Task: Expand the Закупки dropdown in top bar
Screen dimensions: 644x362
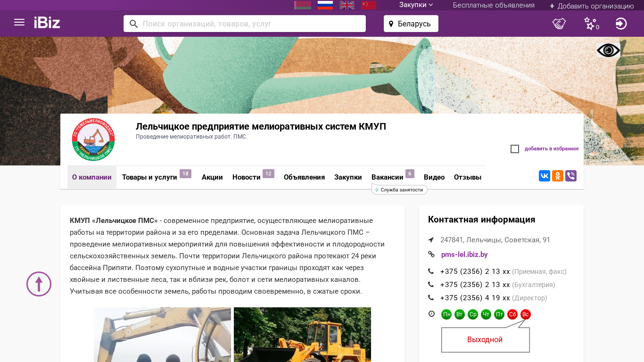Action: (x=416, y=5)
